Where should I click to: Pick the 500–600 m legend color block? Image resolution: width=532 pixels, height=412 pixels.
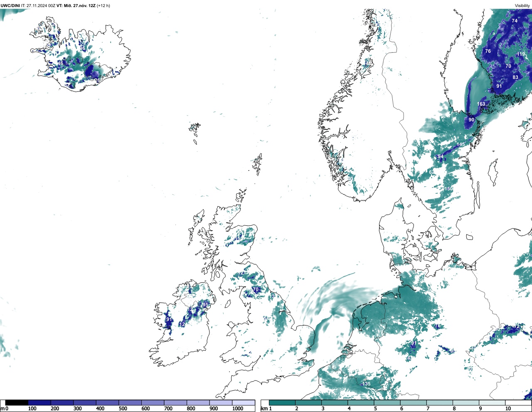130,403
